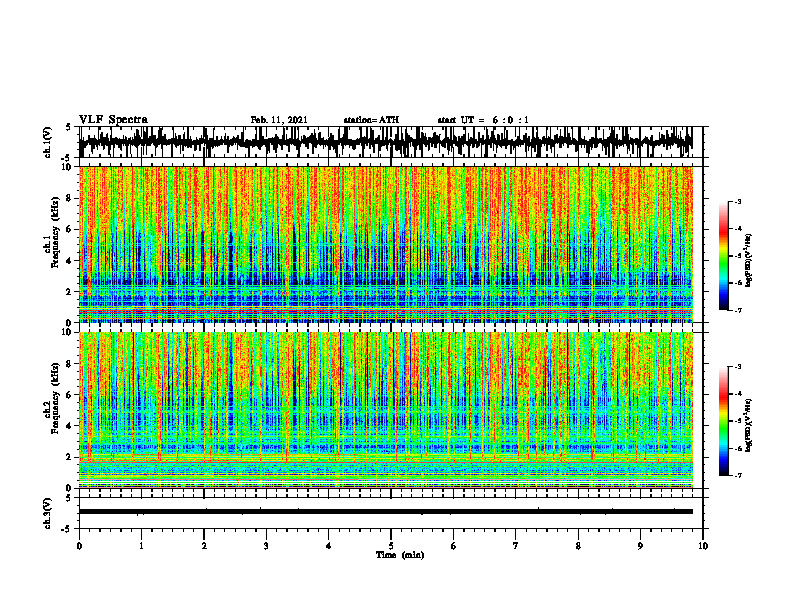The height and width of the screenshot is (612, 792).
Task: Click the ch.2 log(PSD) color bar label
Action: 749,424
